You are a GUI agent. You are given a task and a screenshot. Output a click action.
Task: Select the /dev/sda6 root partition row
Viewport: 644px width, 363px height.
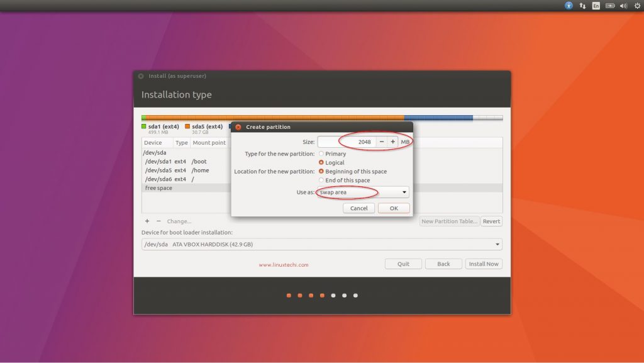click(186, 179)
